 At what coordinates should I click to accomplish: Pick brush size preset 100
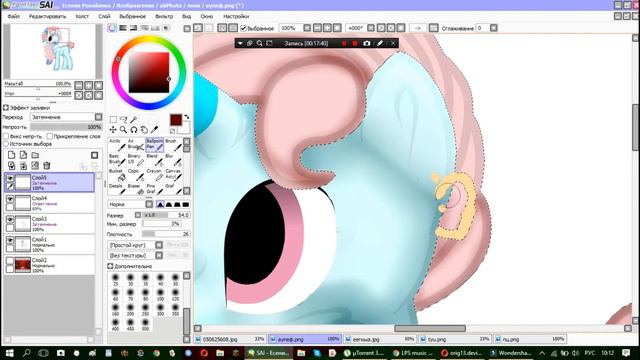coord(160,294)
